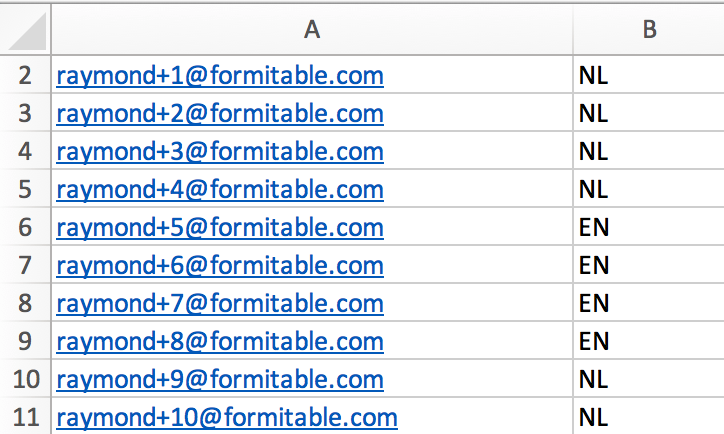Image resolution: width=724 pixels, height=434 pixels.
Task: Open the raymond+7@formitable.com link
Action: coord(220,303)
